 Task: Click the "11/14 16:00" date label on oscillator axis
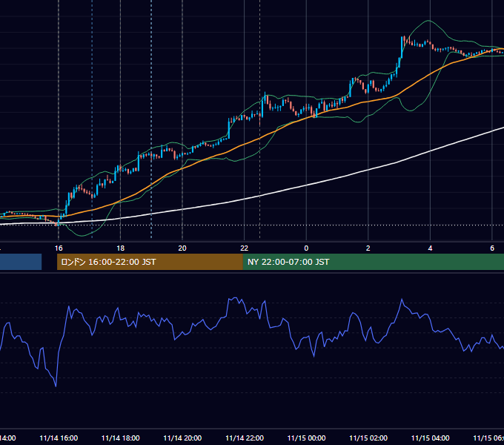point(59,438)
